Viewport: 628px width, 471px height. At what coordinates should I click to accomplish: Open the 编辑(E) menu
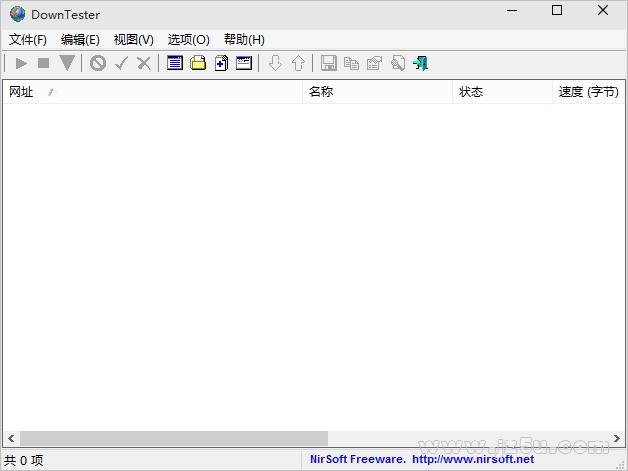(80, 40)
